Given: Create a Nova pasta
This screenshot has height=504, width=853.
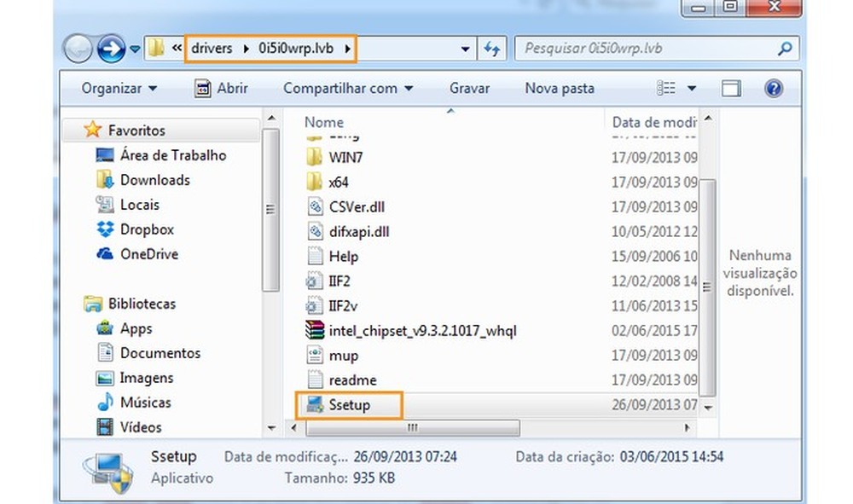Looking at the screenshot, I should click(x=559, y=88).
